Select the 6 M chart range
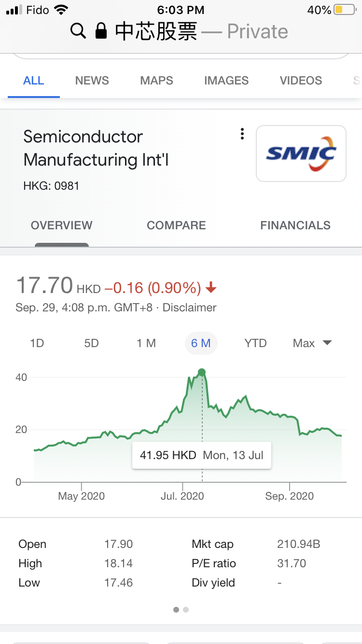 click(201, 343)
